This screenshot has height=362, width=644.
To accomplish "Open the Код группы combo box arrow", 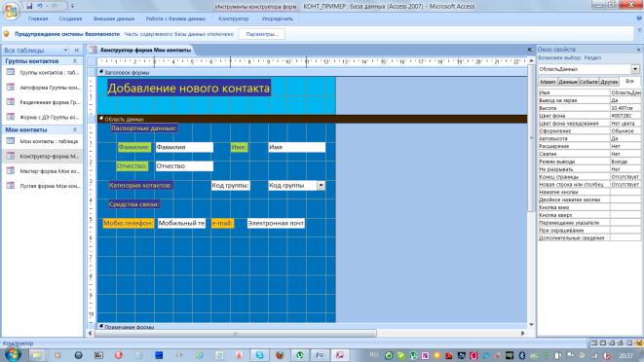I will [x=321, y=186].
